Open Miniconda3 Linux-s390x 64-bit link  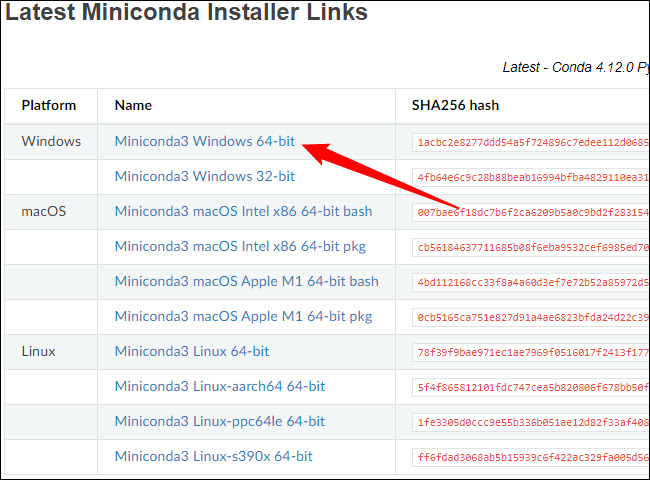point(213,456)
